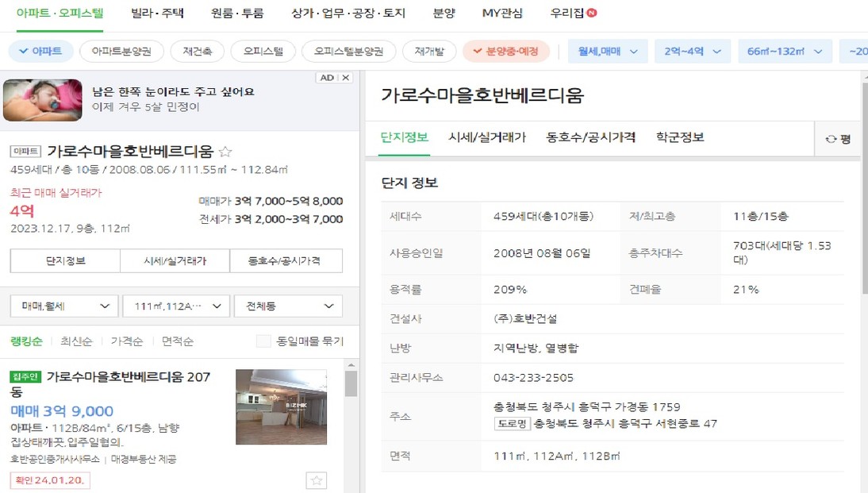Sort listings by 면적순

click(x=178, y=341)
